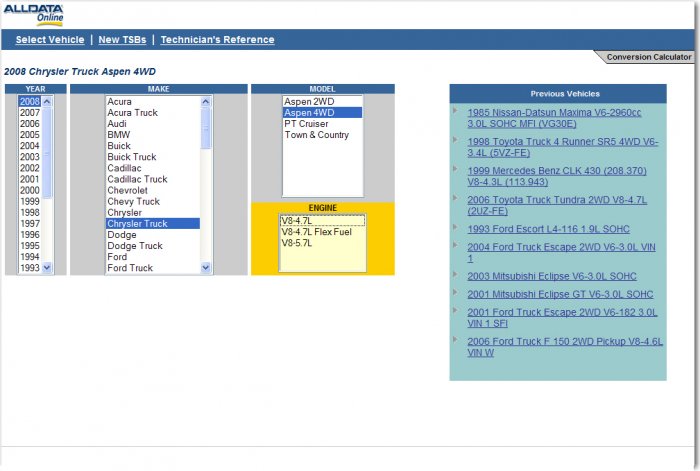The image size is (700, 471).
Task: Click the Year list scroll up arrow
Action: tap(47, 101)
